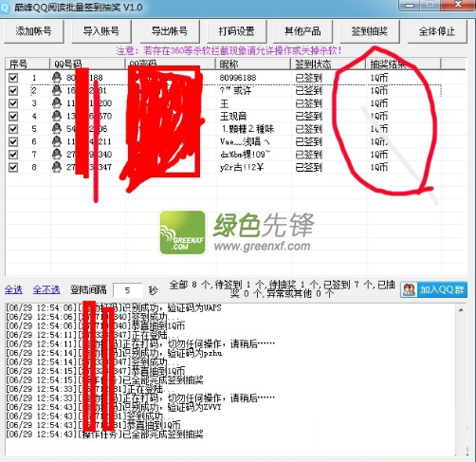Image resolution: width=476 pixels, height=462 pixels.
Task: Click the 全选 link
Action: [13, 289]
